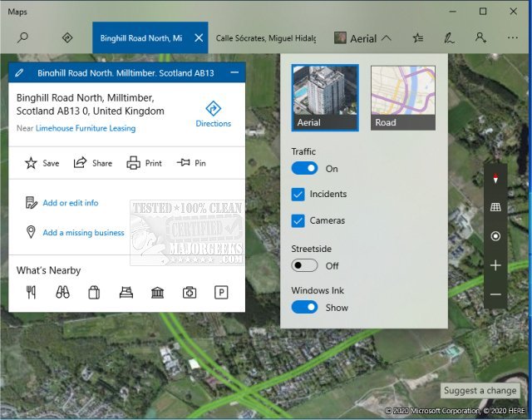Open the account profile icon
532x420 pixels.
pos(480,37)
